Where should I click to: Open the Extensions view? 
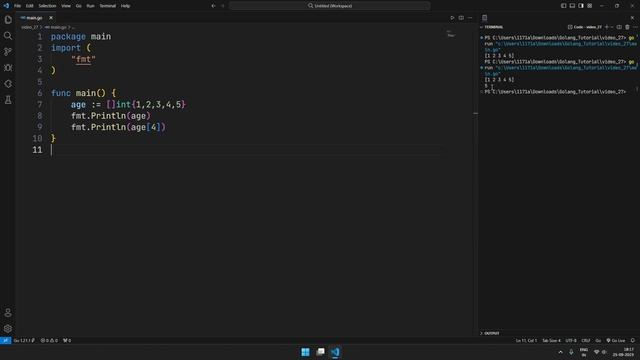(8, 84)
